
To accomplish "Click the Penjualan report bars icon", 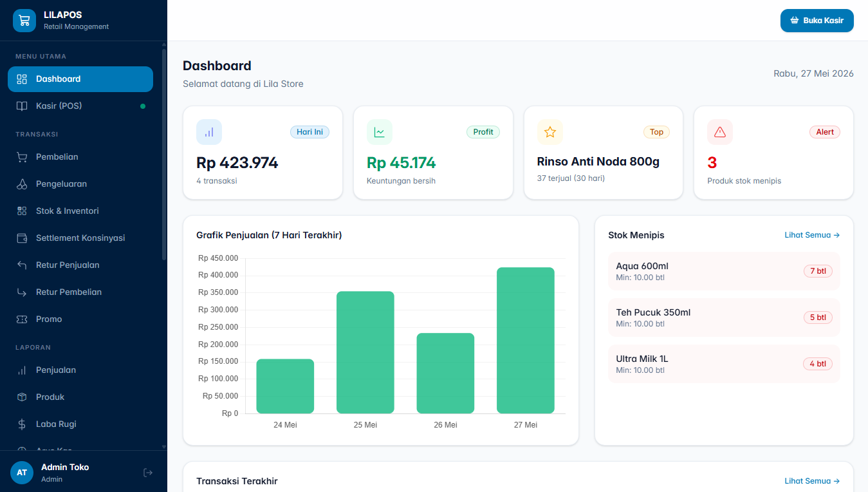I will click(22, 370).
